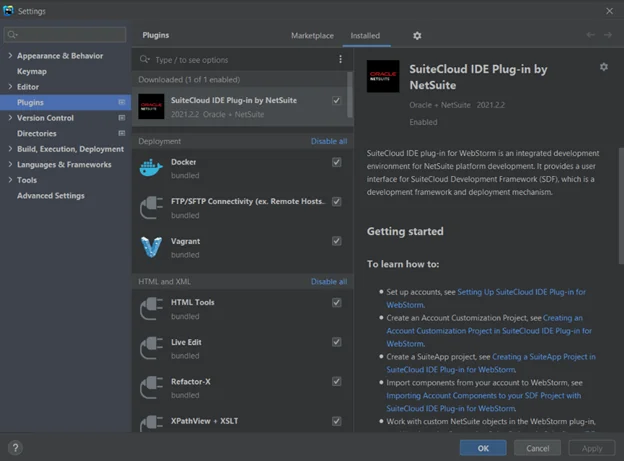Click the project-level icon beside Version Control
This screenshot has height=461, width=624.
[122, 118]
